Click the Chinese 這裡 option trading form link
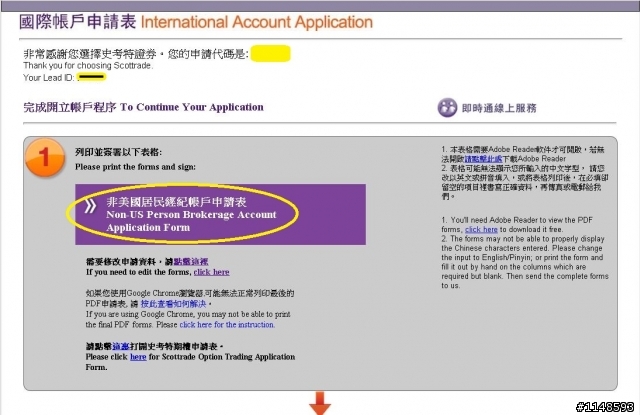Image resolution: width=640 pixels, height=415 pixels. 121,346
